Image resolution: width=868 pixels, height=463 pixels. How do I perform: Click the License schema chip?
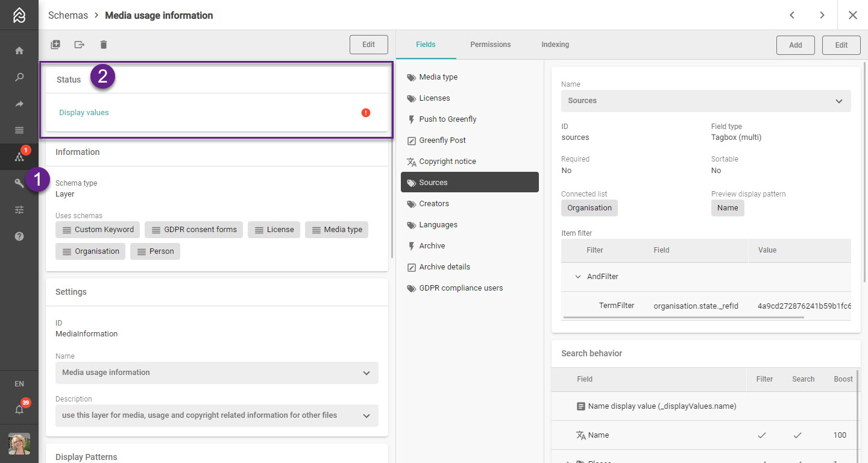pos(274,230)
